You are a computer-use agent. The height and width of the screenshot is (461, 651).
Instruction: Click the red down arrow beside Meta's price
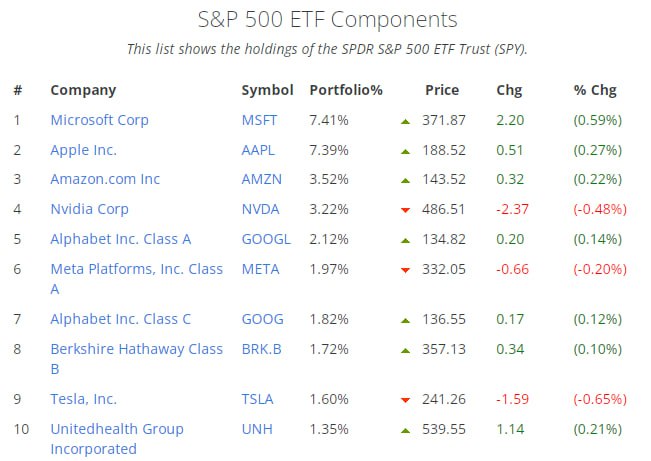click(x=405, y=270)
